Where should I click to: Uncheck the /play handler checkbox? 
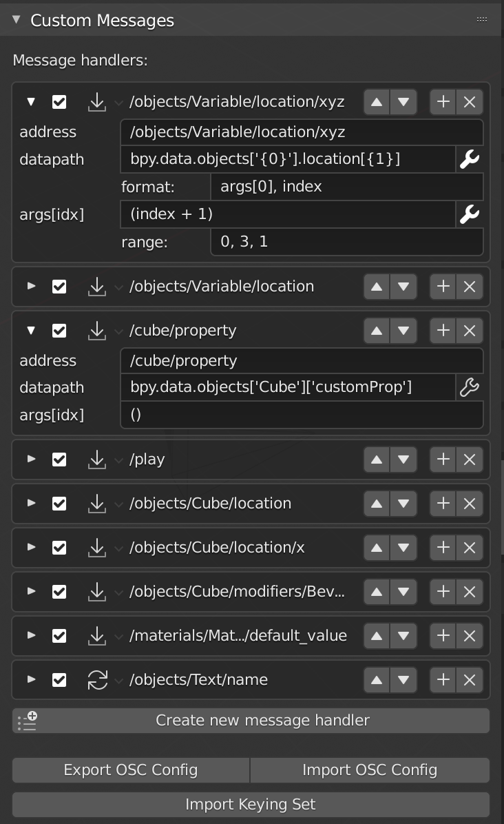pyautogui.click(x=59, y=460)
